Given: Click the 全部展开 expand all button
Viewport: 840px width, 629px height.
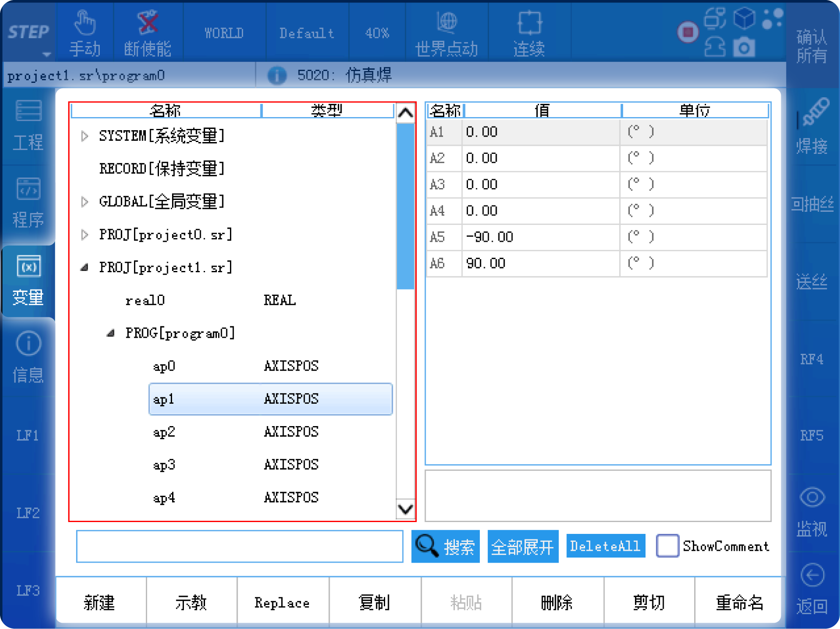Looking at the screenshot, I should point(523,546).
